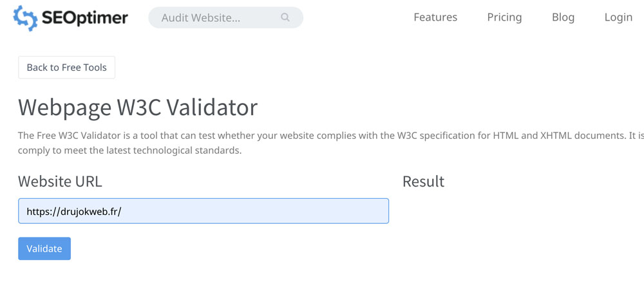Viewport: 644px width, 285px height.
Task: Focus the Audit Website search field
Action: [x=225, y=17]
